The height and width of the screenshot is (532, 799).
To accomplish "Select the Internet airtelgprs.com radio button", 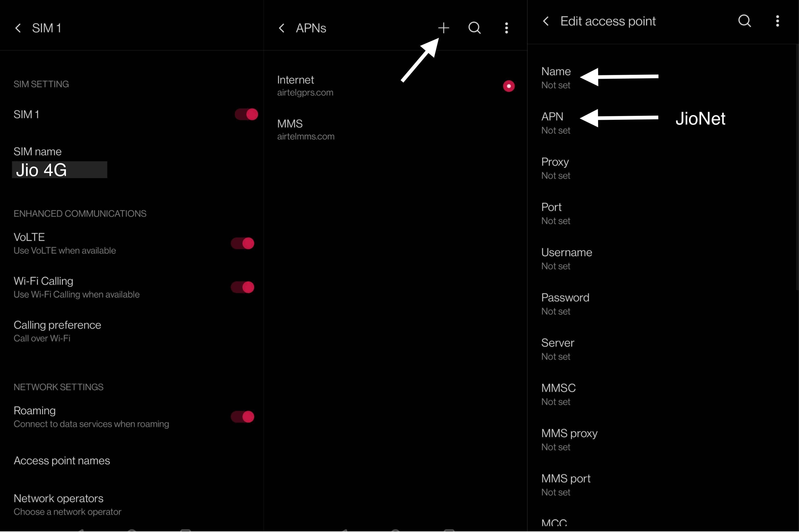I will point(508,86).
